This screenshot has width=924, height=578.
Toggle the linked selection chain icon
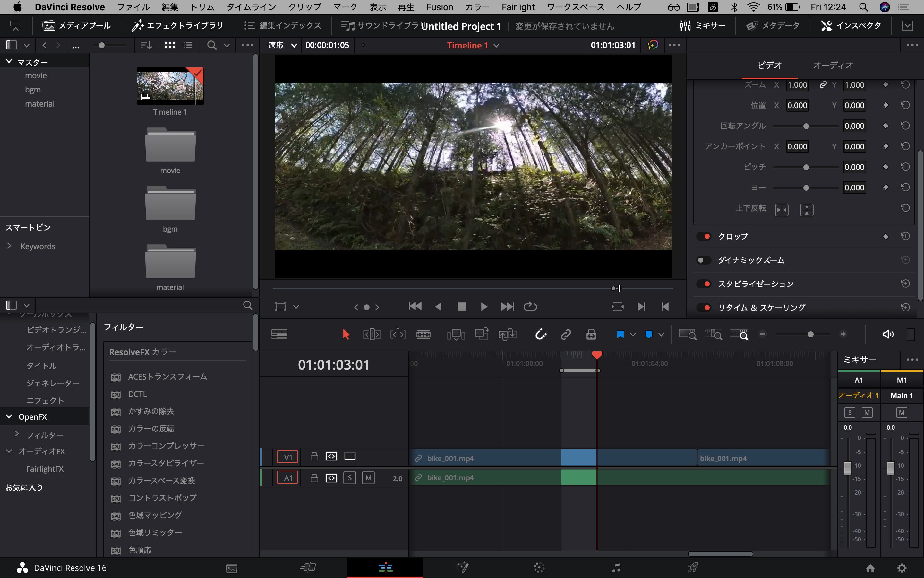point(566,335)
